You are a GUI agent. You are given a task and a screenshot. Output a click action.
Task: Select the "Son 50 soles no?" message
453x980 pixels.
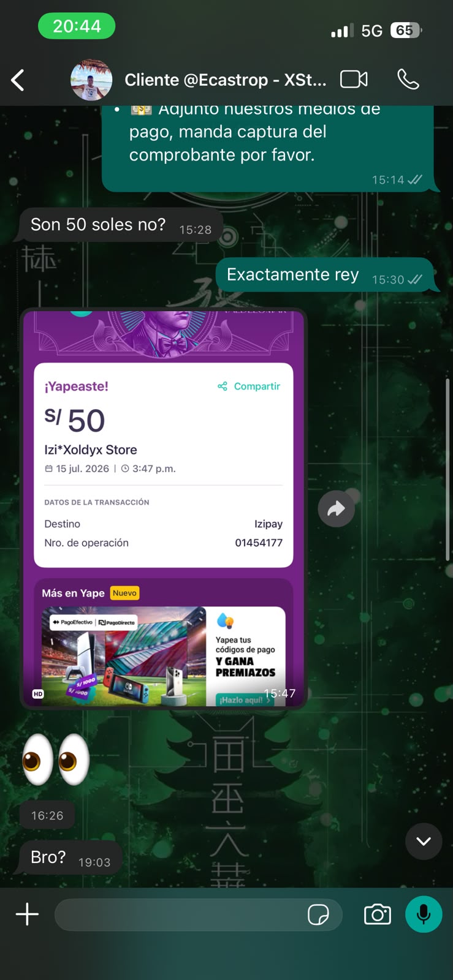click(121, 225)
